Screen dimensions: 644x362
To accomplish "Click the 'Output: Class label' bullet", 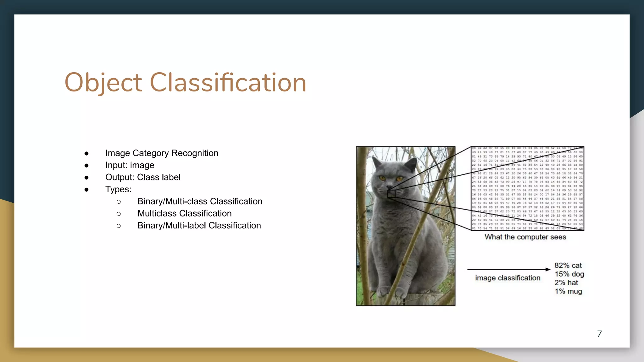I will (143, 177).
